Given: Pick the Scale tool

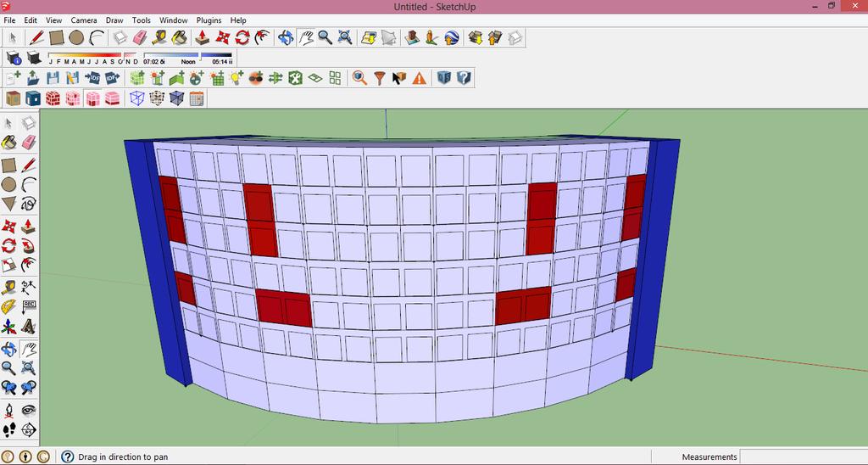Looking at the screenshot, I should point(8,265).
